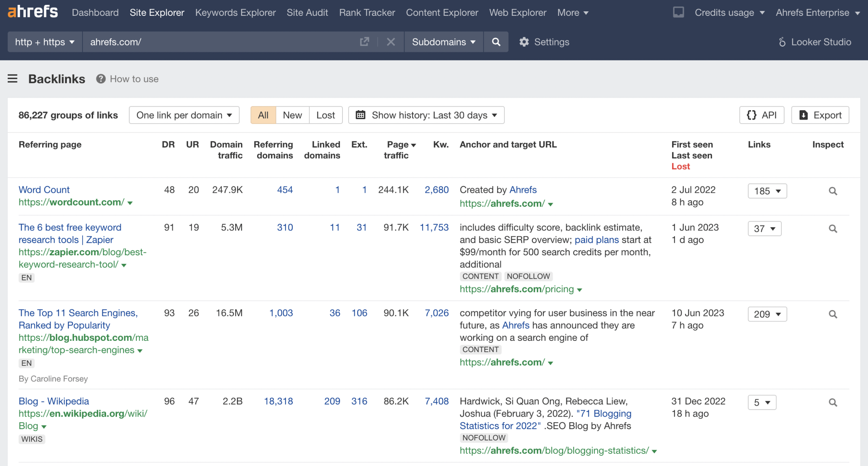
Task: Click the Export button icon
Action: tap(804, 115)
